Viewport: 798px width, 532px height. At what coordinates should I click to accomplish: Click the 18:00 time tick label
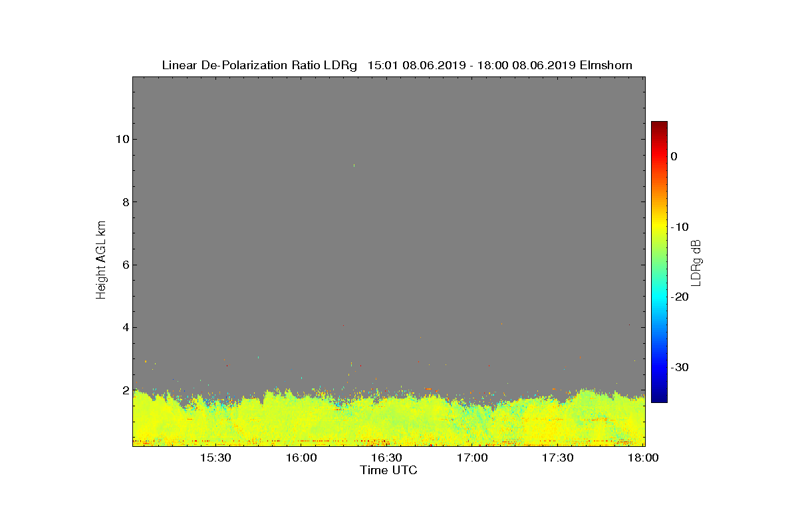point(643,458)
